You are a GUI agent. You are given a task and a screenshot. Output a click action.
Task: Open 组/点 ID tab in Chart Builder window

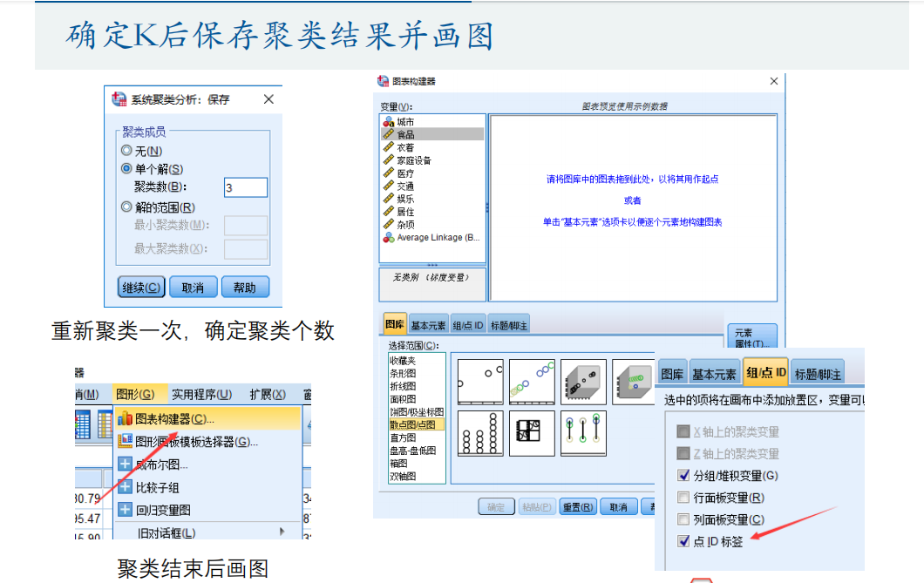coord(468,325)
